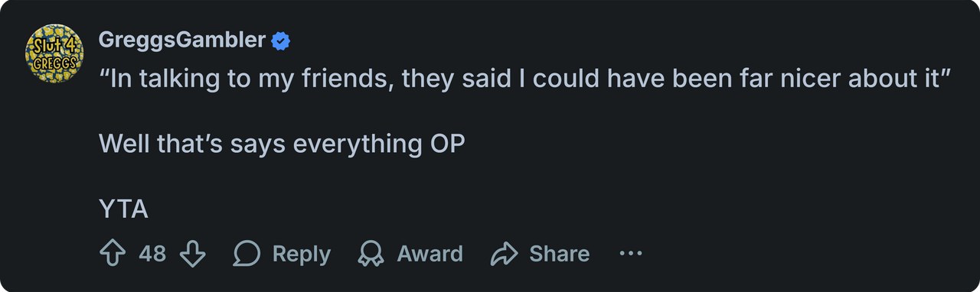Click the line 'Well that's says everything OP'
The width and height of the screenshot is (980, 292).
click(x=282, y=144)
